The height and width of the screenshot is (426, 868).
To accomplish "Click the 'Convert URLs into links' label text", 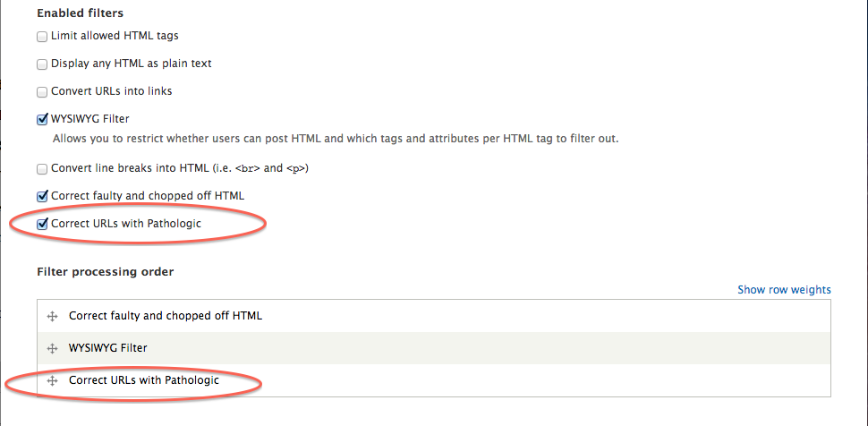I will tap(112, 91).
